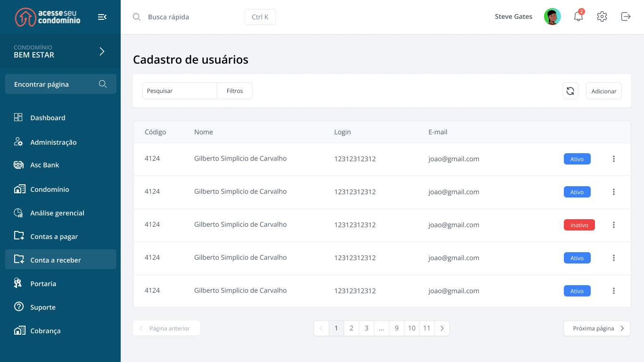Viewport: 644px width, 362px height.
Task: Click the Ativo badge in first row
Action: (x=577, y=159)
